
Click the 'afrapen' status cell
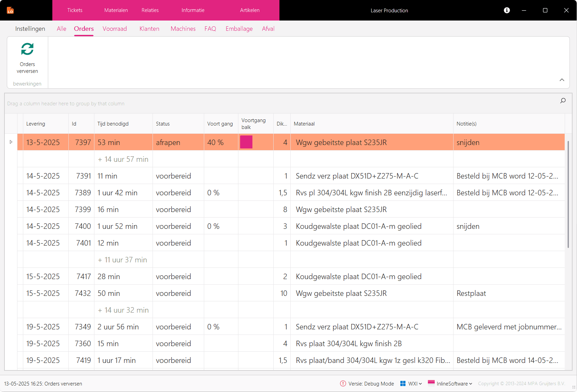[178, 142]
